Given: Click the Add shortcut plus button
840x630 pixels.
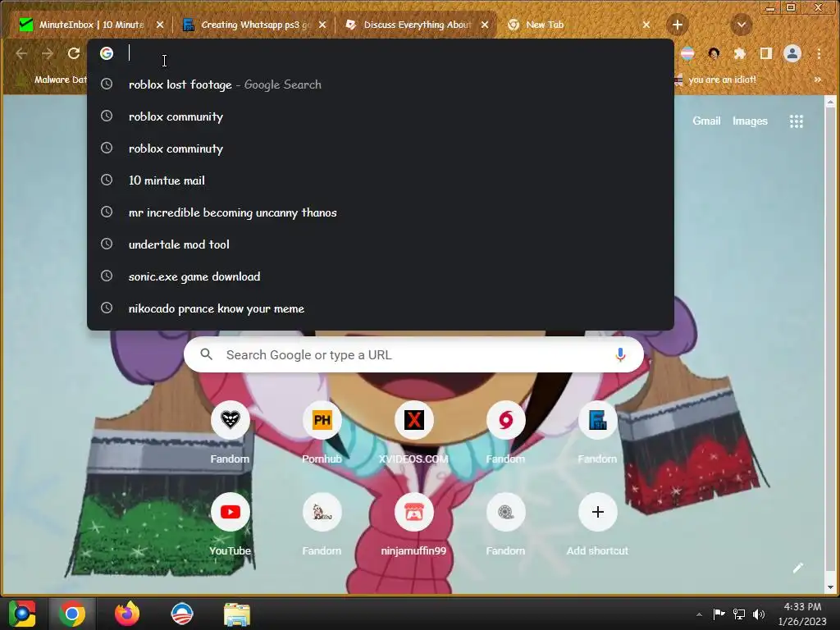Looking at the screenshot, I should 597,512.
